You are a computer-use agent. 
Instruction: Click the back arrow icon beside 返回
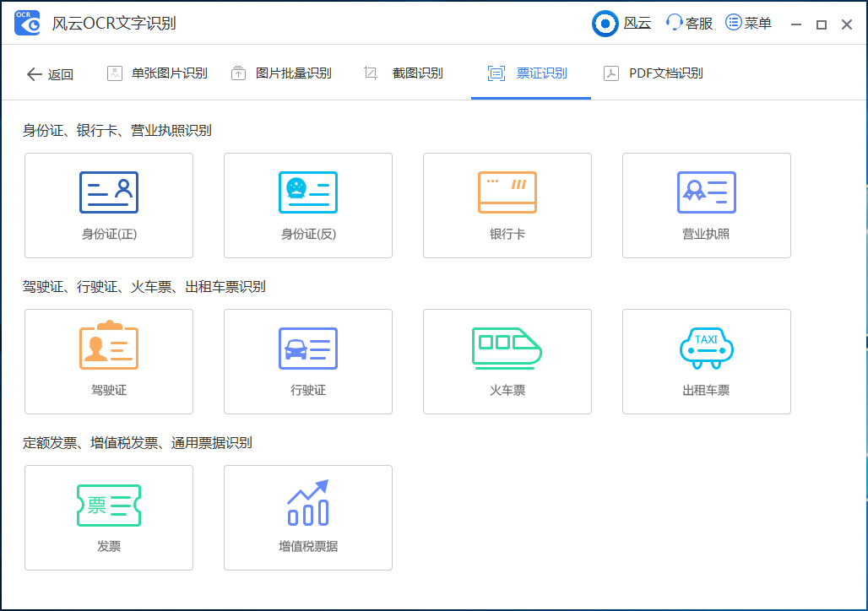click(35, 74)
